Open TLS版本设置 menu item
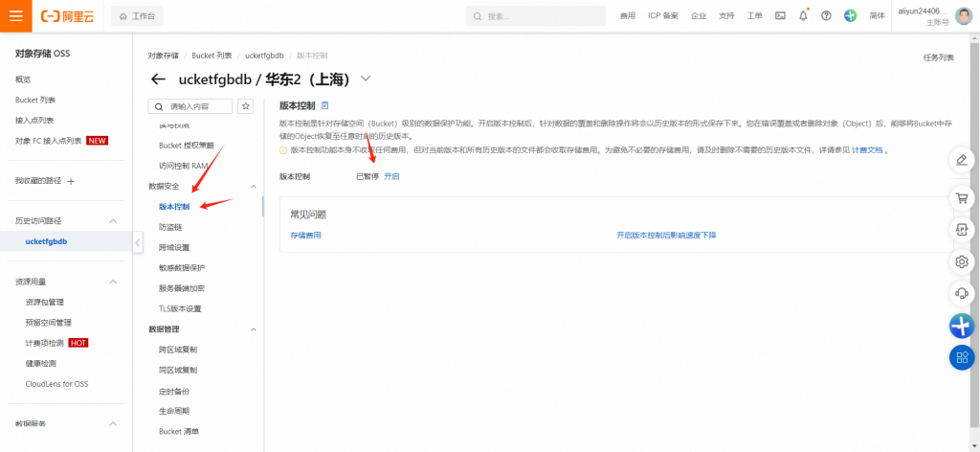Image resolution: width=980 pixels, height=452 pixels. [x=180, y=309]
